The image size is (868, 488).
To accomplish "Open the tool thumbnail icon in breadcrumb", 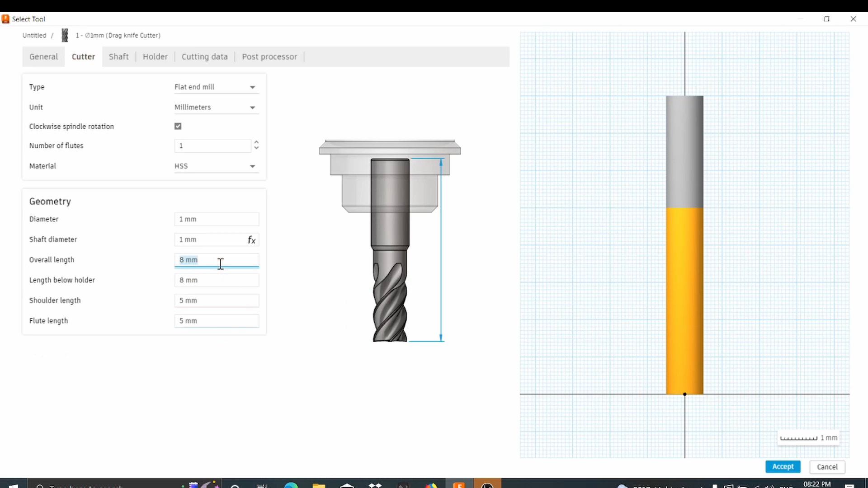I will (x=64, y=35).
